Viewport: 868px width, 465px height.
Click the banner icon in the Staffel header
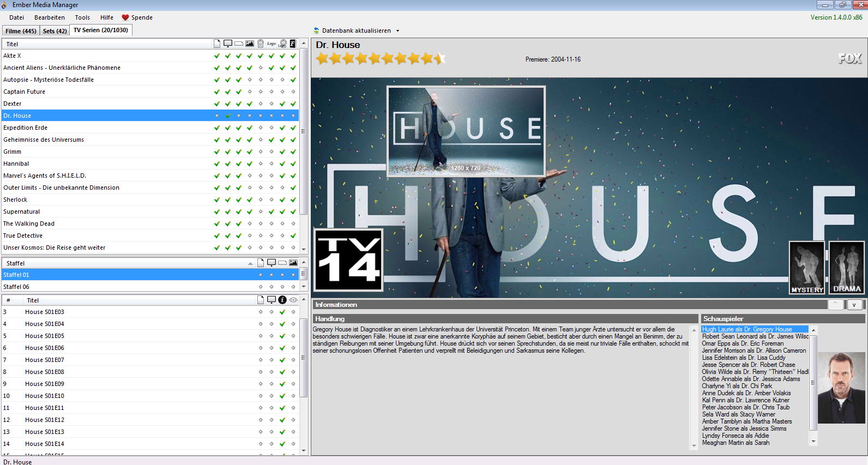point(282,263)
